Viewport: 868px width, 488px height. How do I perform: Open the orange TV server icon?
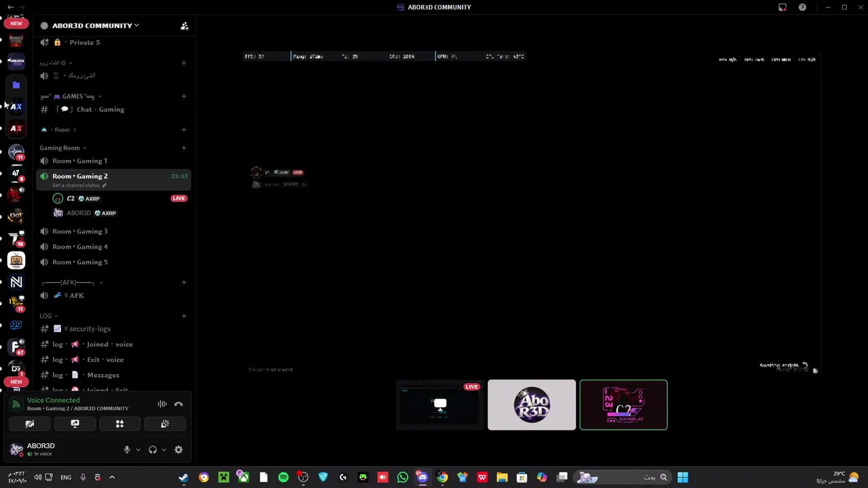16,260
